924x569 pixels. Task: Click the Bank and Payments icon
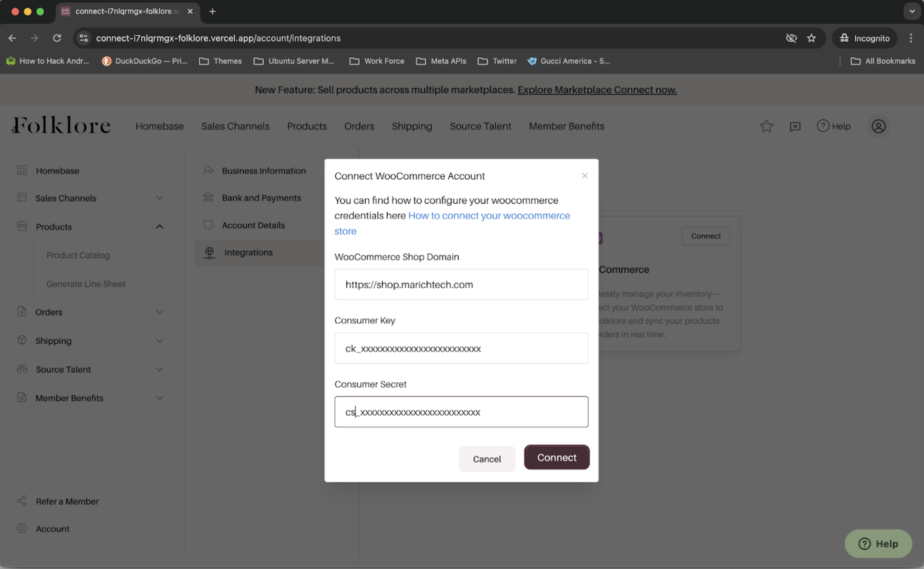pyautogui.click(x=208, y=197)
